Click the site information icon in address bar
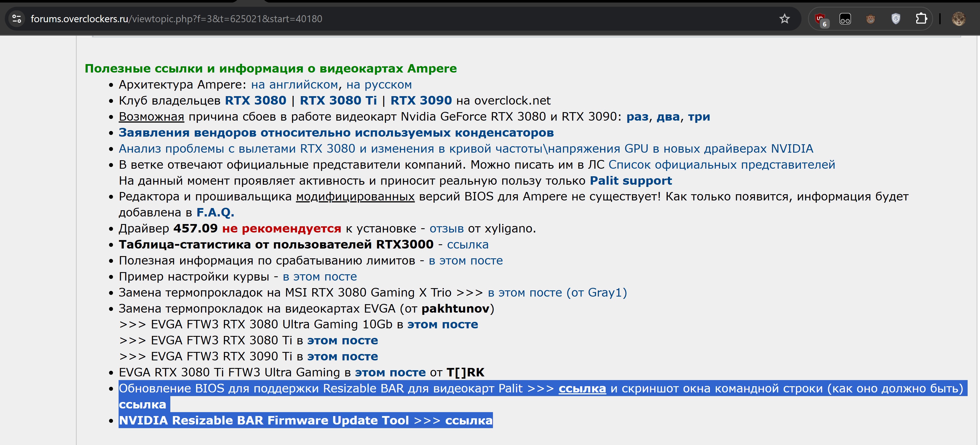Viewport: 980px width, 445px height. coord(17,19)
